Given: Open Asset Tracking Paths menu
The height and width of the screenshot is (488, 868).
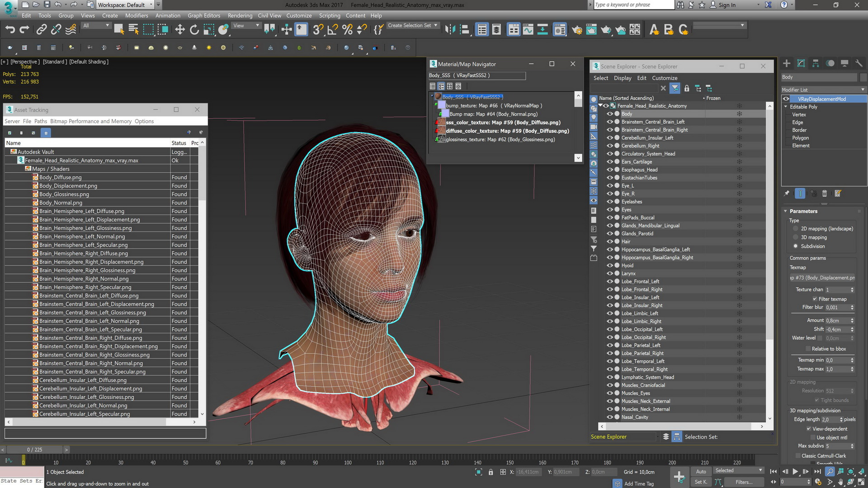Looking at the screenshot, I should point(40,121).
